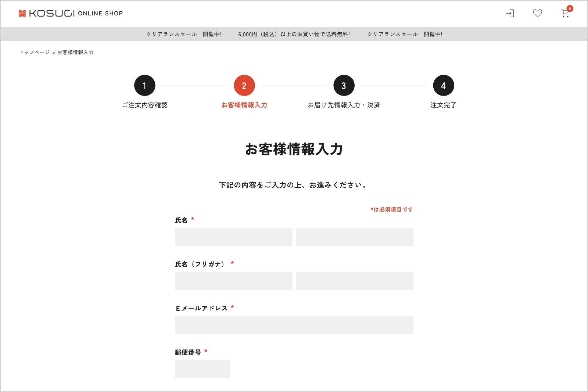Focus the second 氏名 input field
This screenshot has width=588, height=392.
(x=355, y=237)
